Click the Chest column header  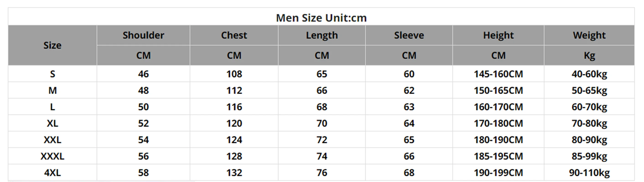(x=234, y=35)
